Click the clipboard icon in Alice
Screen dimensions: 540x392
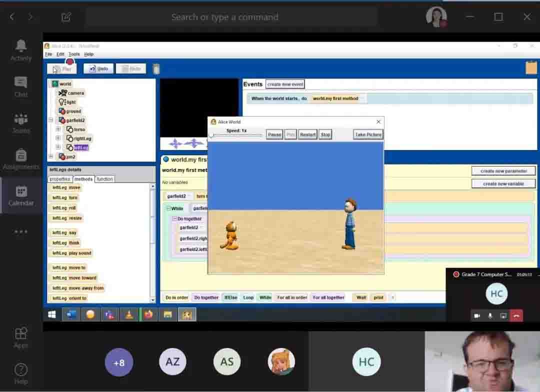pos(531,68)
